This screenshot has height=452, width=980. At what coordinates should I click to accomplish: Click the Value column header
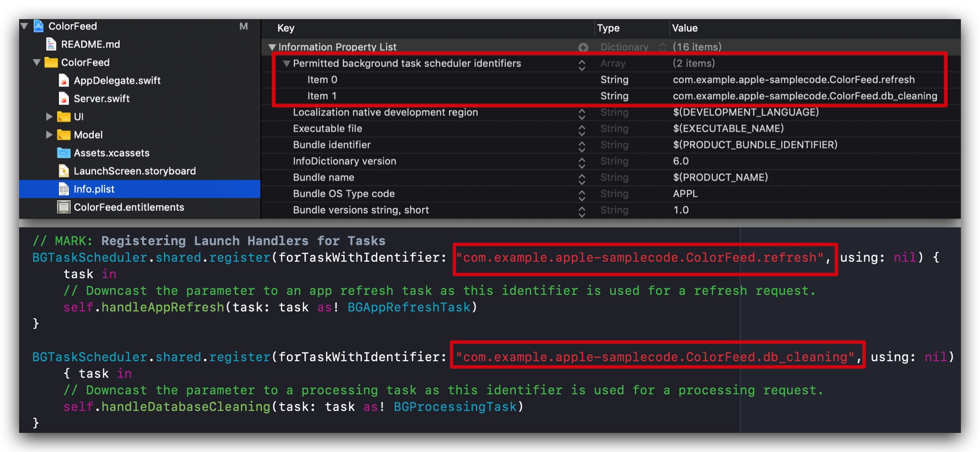pyautogui.click(x=685, y=28)
